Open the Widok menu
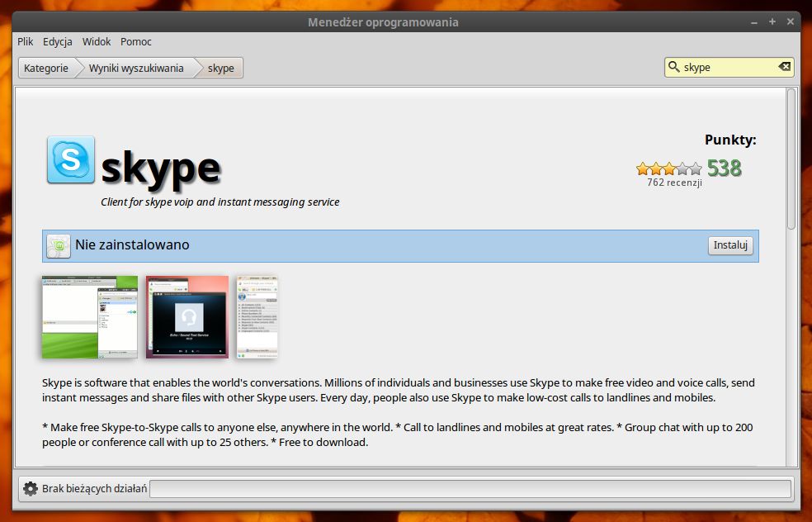The image size is (812, 522). coord(97,41)
